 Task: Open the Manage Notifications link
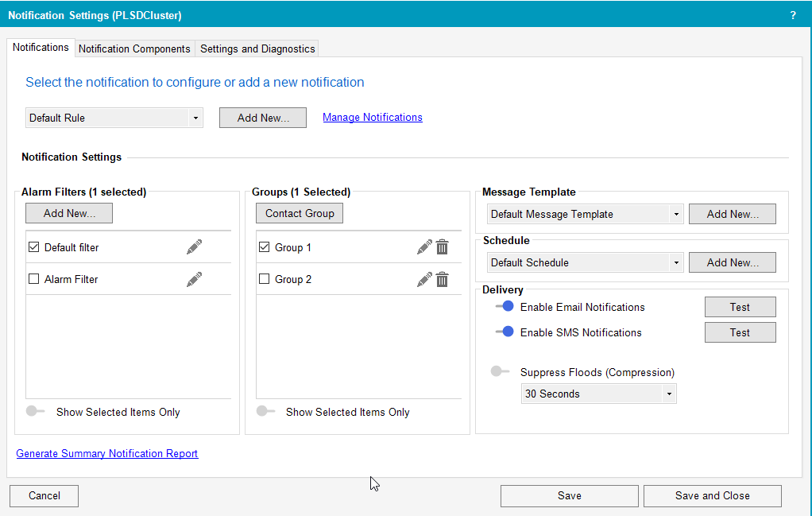pyautogui.click(x=372, y=117)
